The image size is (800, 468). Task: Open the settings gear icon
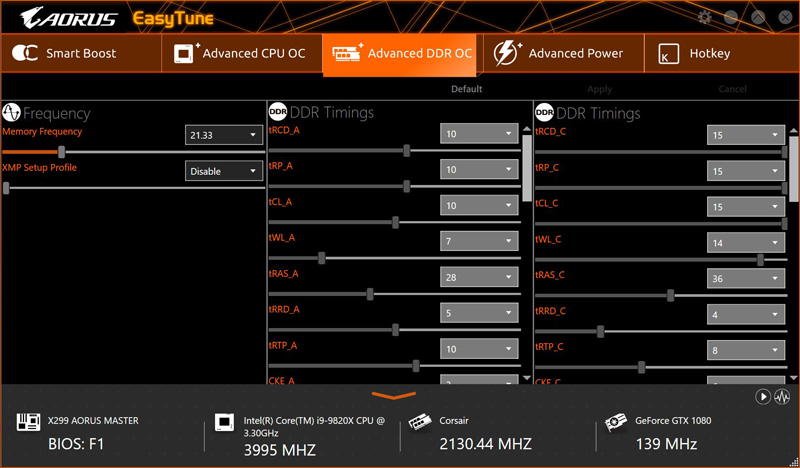[x=705, y=17]
